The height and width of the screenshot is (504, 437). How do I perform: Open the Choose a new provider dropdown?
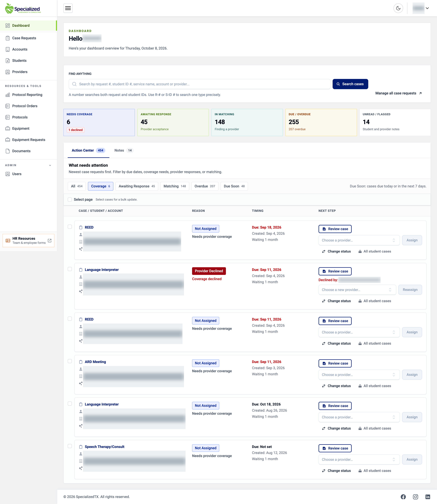[x=357, y=290]
